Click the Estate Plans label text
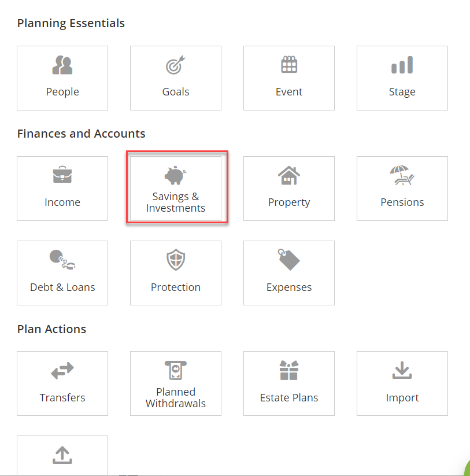The height and width of the screenshot is (476, 470). coord(289,398)
